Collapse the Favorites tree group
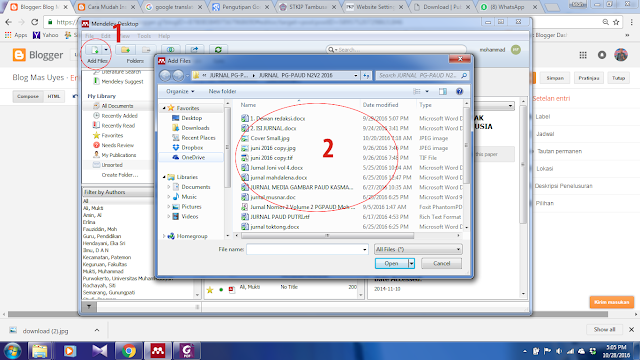Image resolution: width=640 pixels, height=360 pixels. [164, 108]
